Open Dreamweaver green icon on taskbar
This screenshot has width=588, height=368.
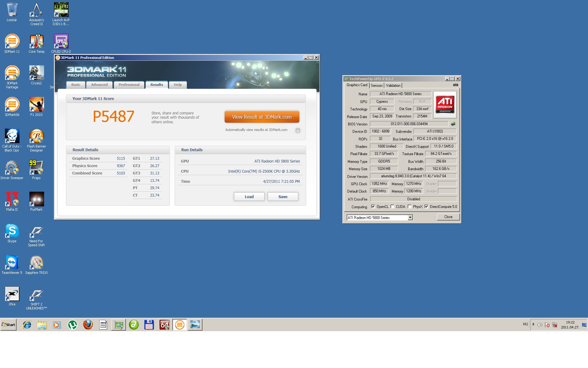point(134,325)
